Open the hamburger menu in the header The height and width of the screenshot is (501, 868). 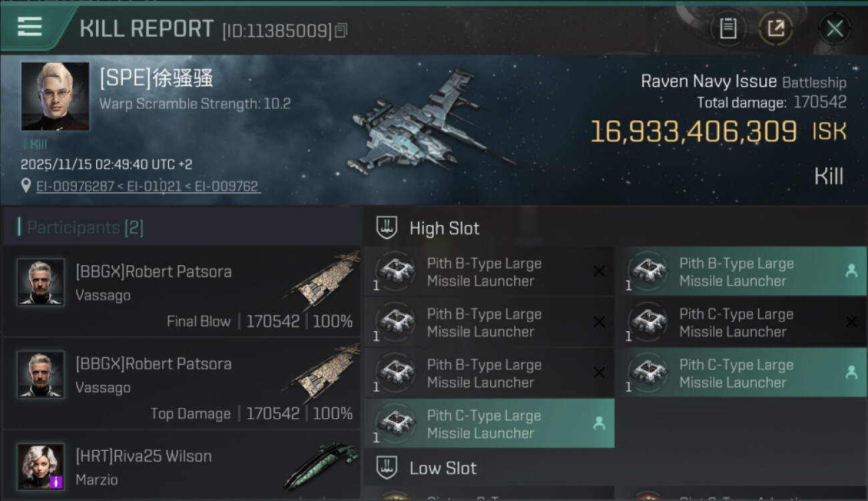[30, 27]
